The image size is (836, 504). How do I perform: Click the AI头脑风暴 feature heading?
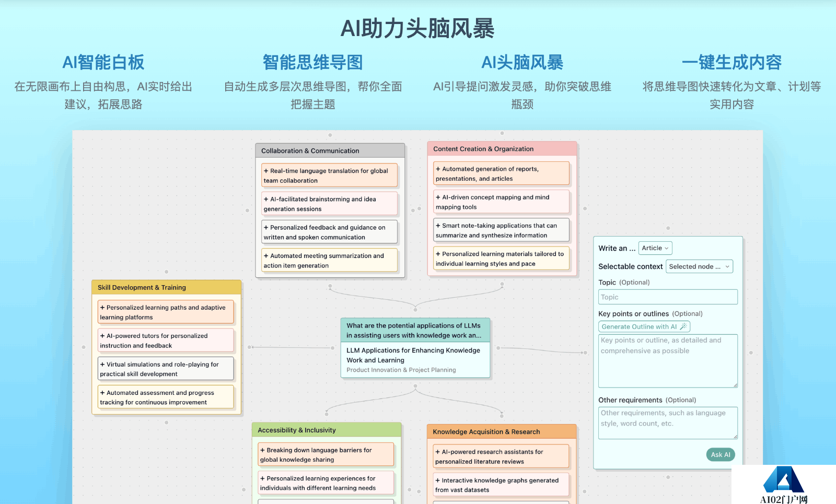[522, 62]
